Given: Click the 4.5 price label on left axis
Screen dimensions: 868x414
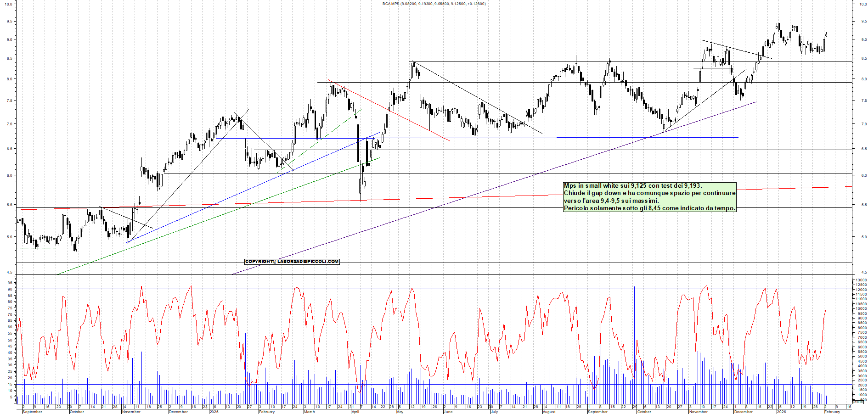Looking at the screenshot, I should [9, 273].
